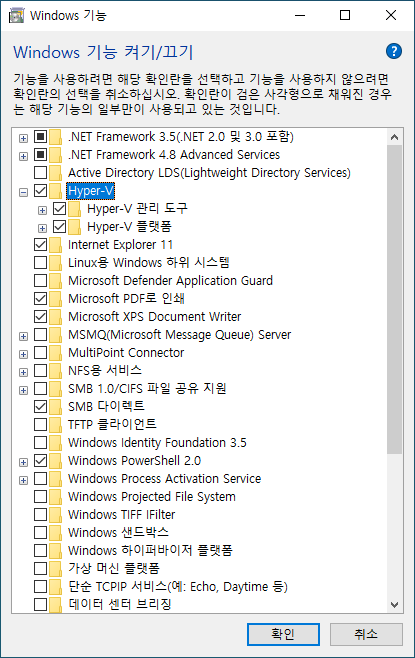415x658 pixels.
Task: Expand SMB 1.0/CIFS 파일 공유 지원 node
Action: click(x=23, y=390)
